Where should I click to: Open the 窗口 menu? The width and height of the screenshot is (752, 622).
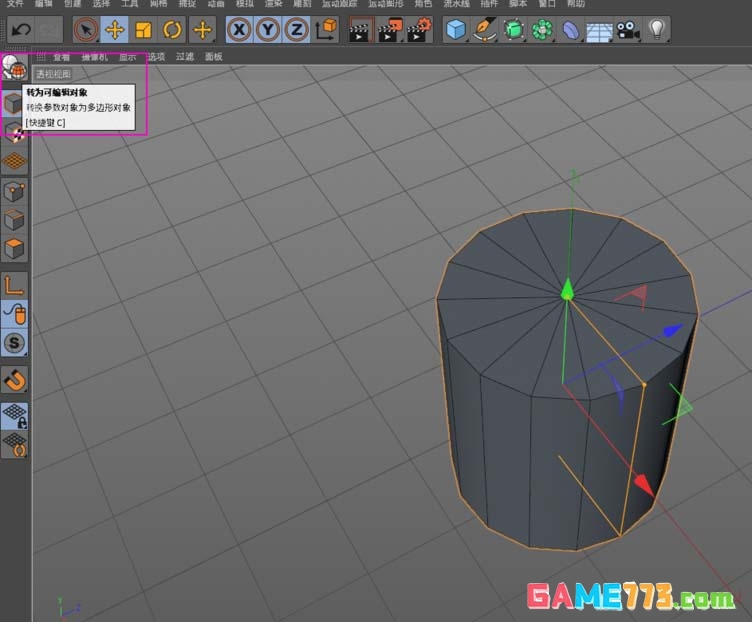coord(547,3)
